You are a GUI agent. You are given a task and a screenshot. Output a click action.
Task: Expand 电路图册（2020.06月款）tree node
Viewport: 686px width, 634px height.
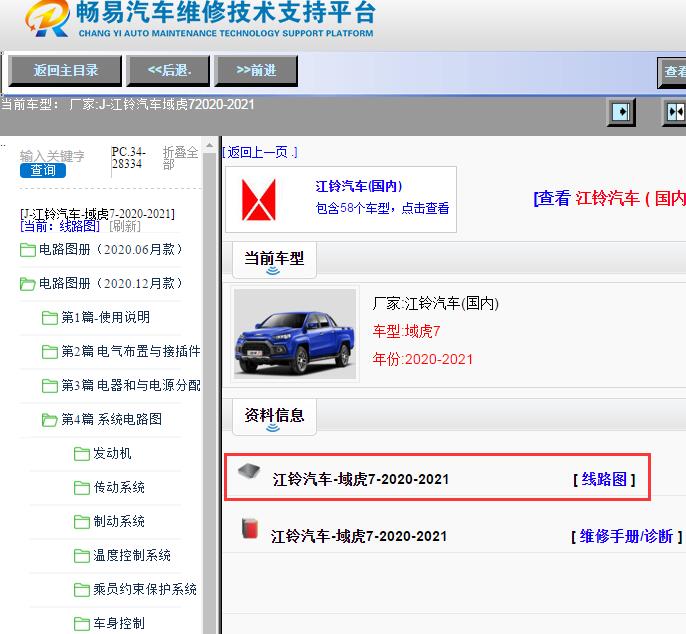[x=110, y=249]
